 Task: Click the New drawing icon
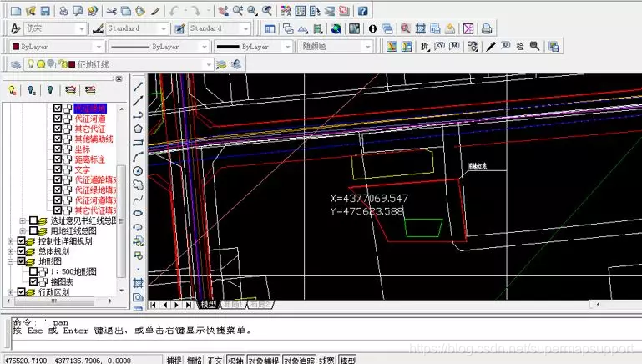point(16,11)
